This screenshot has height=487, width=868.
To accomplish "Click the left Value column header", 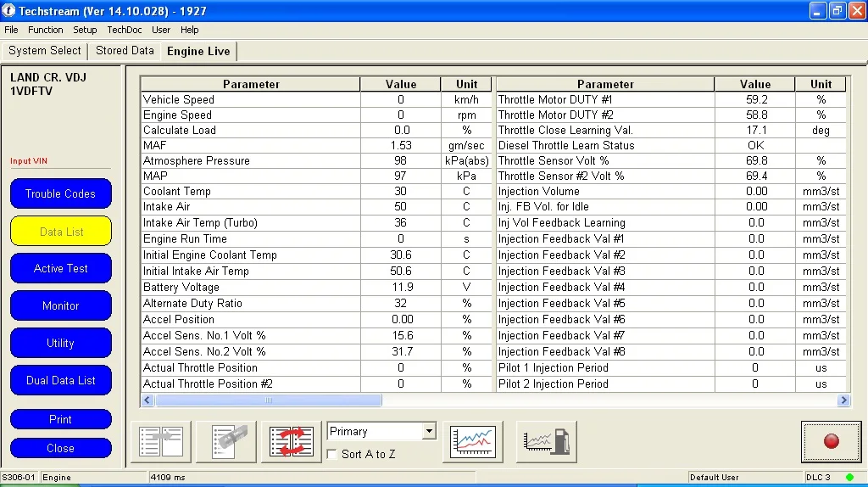I will (x=401, y=84).
